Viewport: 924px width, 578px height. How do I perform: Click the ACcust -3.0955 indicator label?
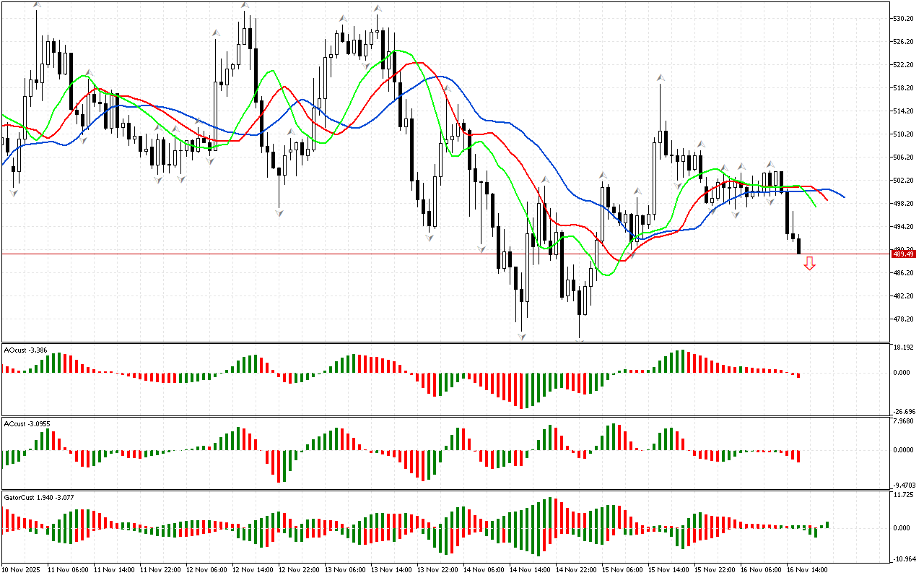coord(27,423)
